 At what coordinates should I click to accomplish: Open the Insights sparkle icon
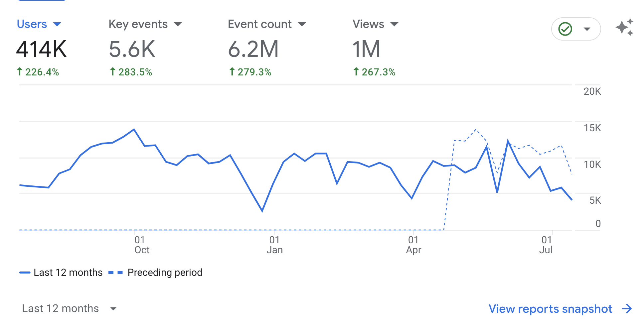point(624,28)
